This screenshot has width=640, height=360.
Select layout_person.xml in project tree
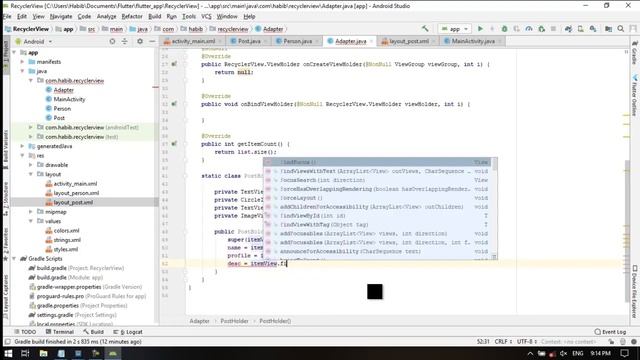(76, 193)
